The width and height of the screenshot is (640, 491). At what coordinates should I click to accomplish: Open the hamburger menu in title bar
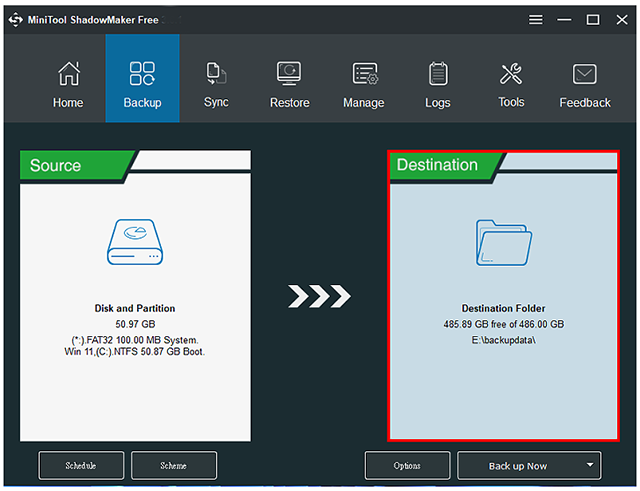[x=536, y=19]
